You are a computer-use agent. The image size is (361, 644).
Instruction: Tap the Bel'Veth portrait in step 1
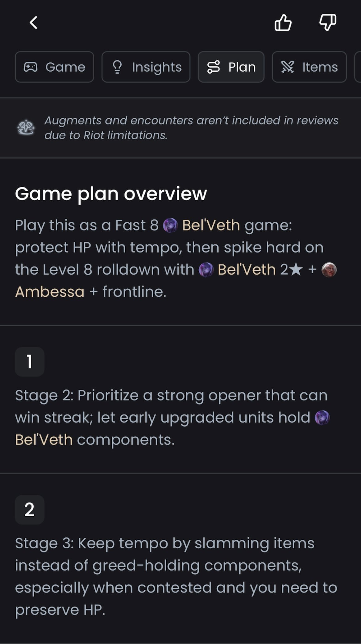[322, 418]
